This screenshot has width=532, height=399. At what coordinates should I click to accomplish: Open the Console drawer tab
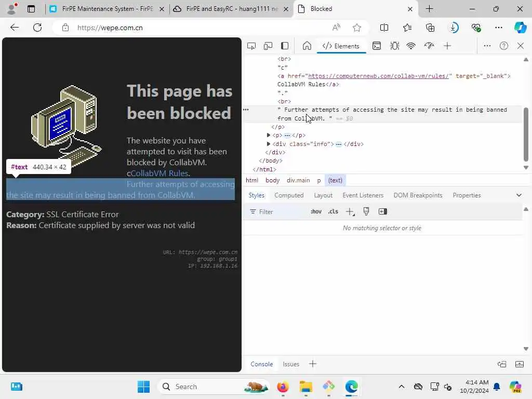pos(262,364)
